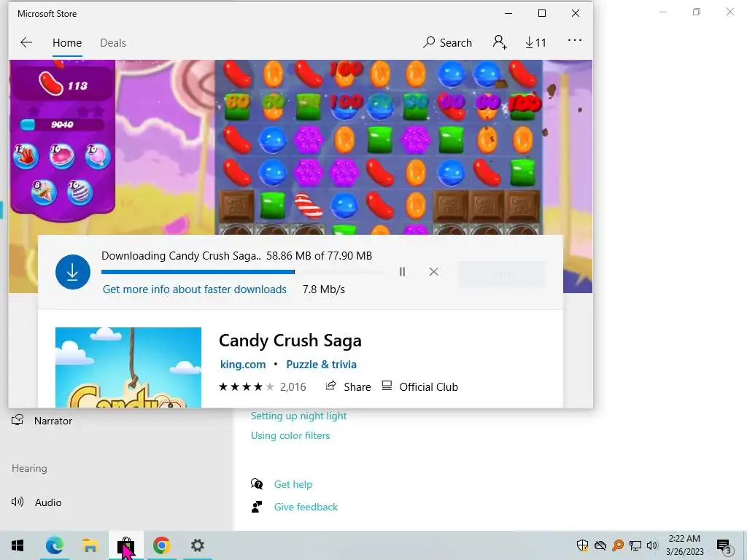Click the Audio speaker icon in Settings
The height and width of the screenshot is (560, 747).
point(18,502)
